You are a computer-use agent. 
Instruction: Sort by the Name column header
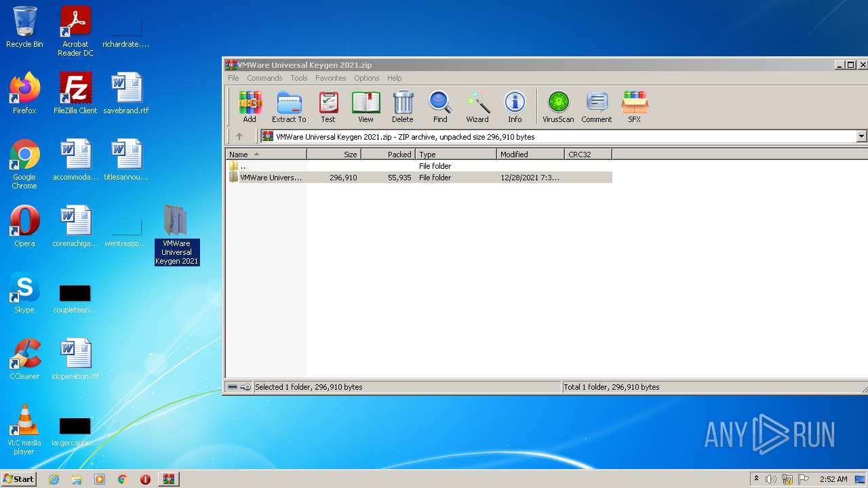pos(266,155)
